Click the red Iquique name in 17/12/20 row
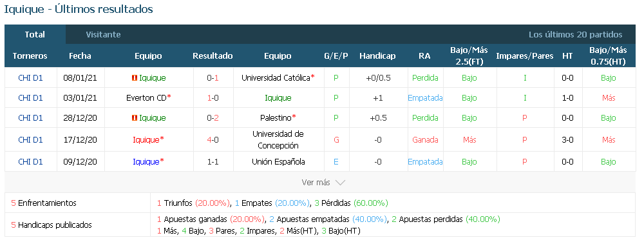The height and width of the screenshot is (242, 644). [146, 140]
